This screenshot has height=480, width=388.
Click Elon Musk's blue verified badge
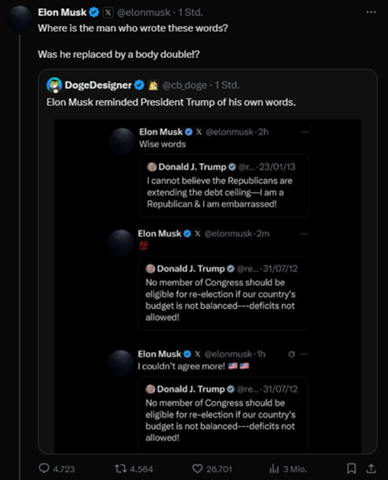[x=94, y=13]
